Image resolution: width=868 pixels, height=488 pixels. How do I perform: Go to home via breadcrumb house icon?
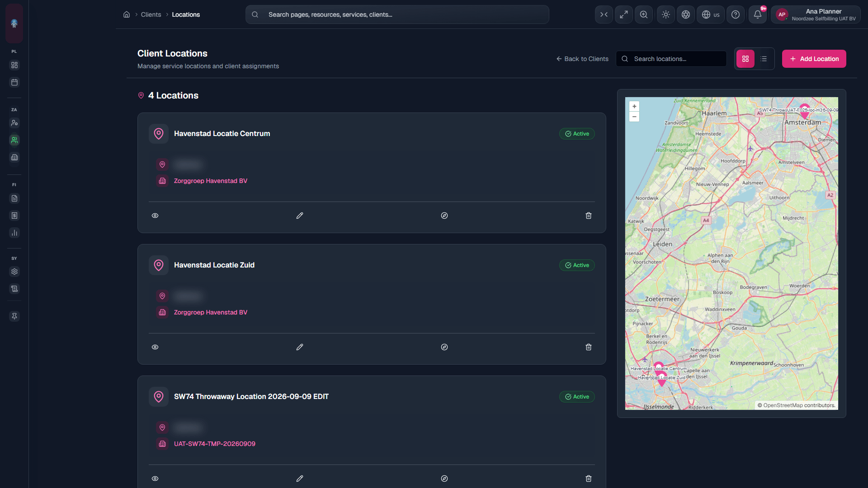tap(127, 14)
